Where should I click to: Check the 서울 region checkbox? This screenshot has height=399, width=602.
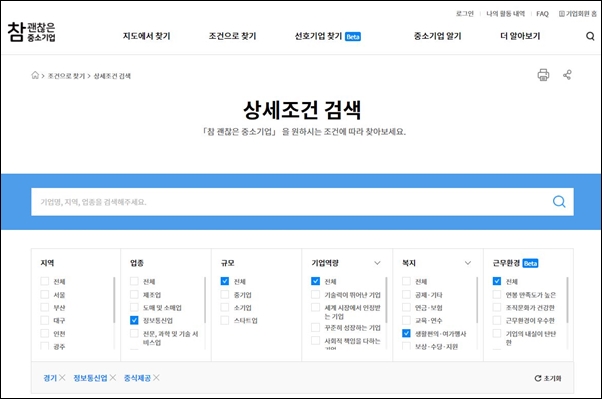pos(45,295)
